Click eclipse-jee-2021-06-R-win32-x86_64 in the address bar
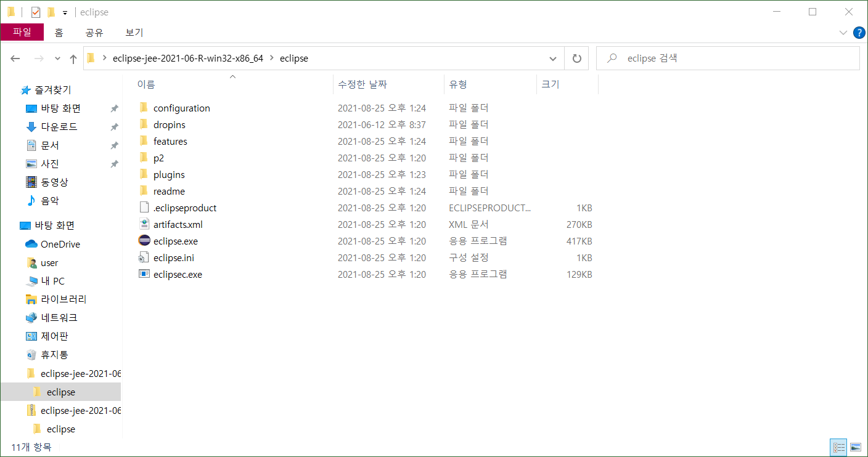Viewport: 868px width, 457px height. 188,59
